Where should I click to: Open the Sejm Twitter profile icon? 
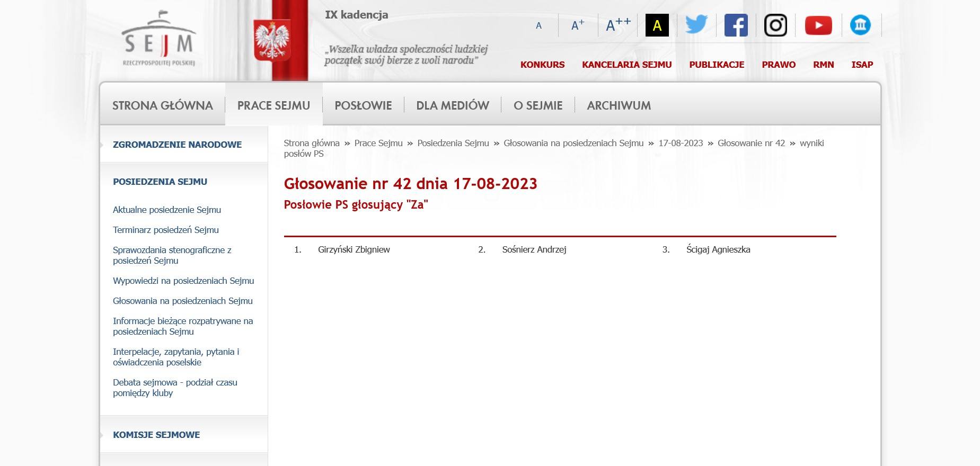click(x=696, y=25)
